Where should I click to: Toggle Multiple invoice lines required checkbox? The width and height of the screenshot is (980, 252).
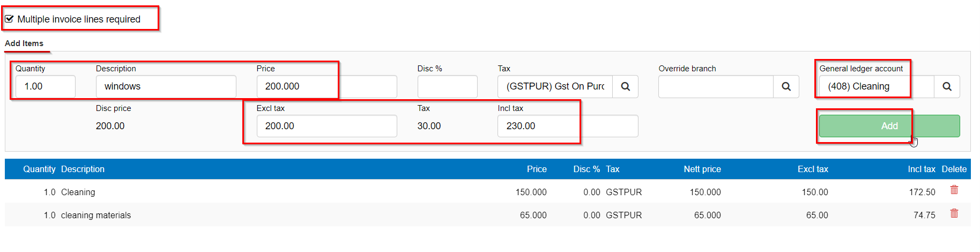[x=9, y=19]
